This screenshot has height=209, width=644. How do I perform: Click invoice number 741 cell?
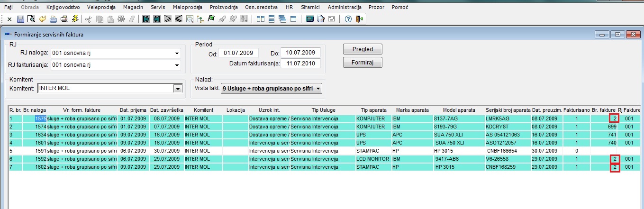[x=604, y=135]
